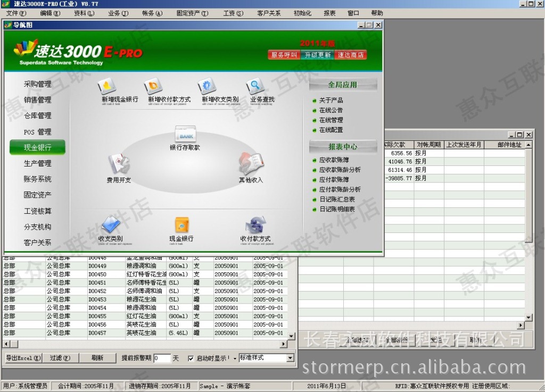The width and height of the screenshot is (545, 392).
Task: Open the 关于产品 link
Action: coord(331,101)
